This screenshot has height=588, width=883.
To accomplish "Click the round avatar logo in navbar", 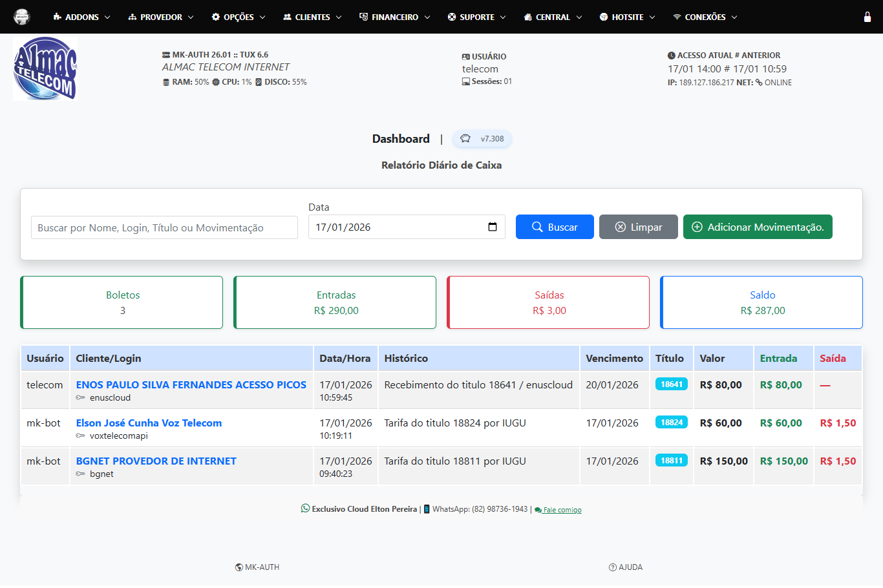I will [x=22, y=17].
